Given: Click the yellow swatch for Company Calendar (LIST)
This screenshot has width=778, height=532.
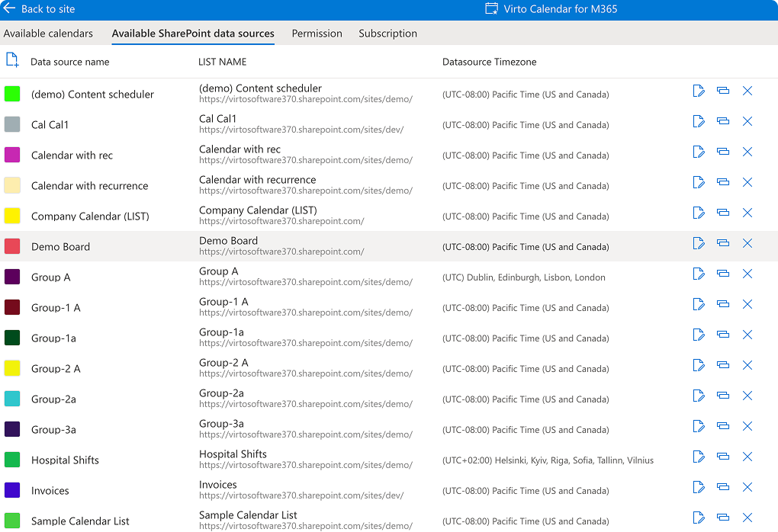Looking at the screenshot, I should [12, 216].
